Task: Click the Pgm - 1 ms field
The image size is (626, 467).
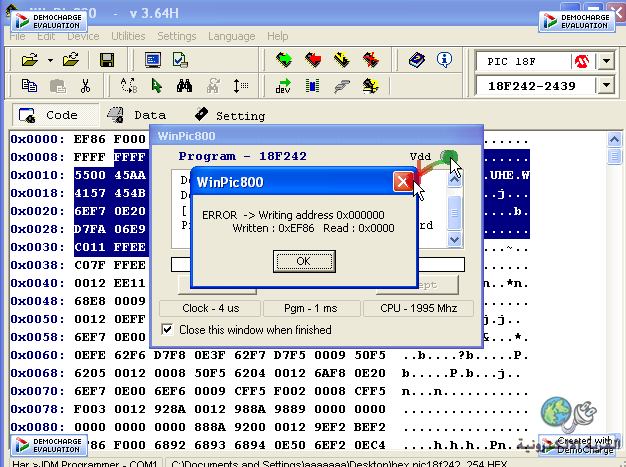Action: [311, 308]
